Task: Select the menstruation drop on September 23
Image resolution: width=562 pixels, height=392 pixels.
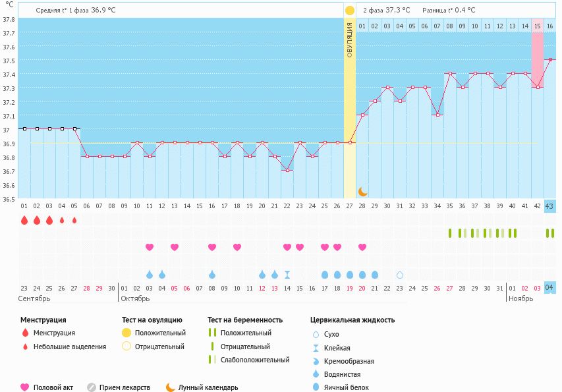Action: 24,221
